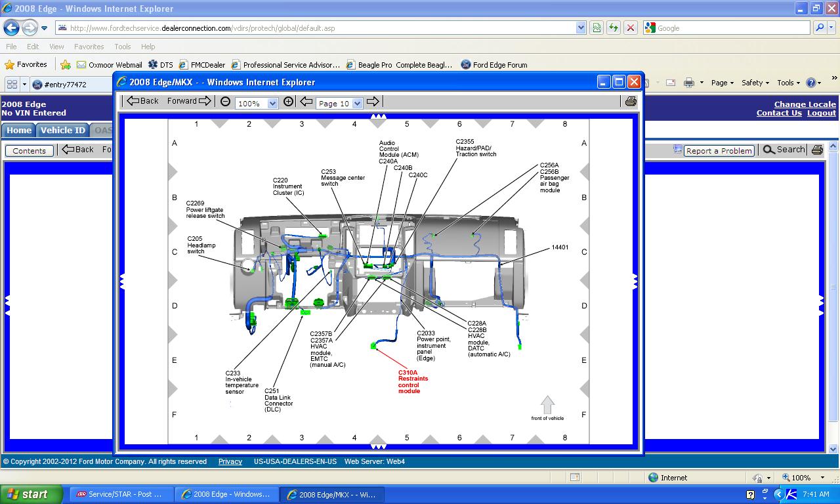
Task: Open the Ford Edge Forum favorite
Action: click(494, 64)
